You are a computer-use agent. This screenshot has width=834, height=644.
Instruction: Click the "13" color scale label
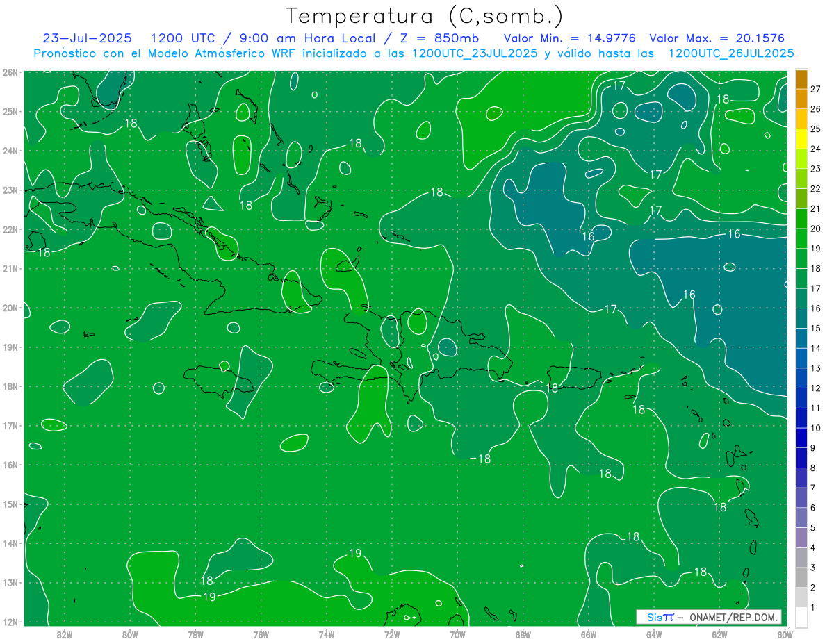(x=816, y=368)
